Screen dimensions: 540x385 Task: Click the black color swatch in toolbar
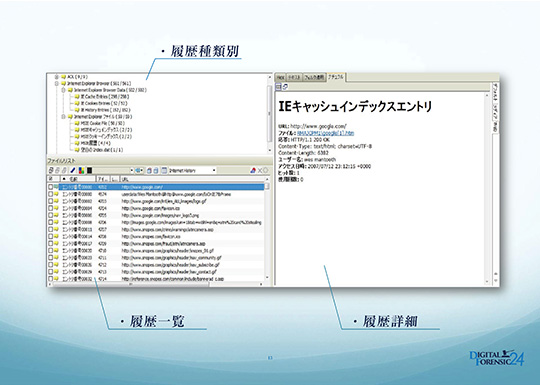(90, 170)
